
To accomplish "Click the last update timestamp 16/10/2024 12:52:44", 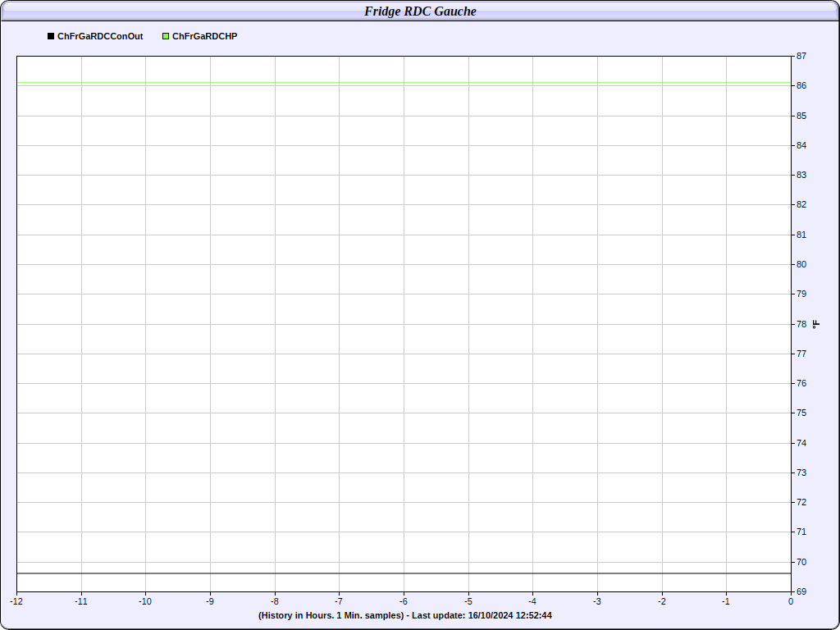I will click(x=509, y=615).
